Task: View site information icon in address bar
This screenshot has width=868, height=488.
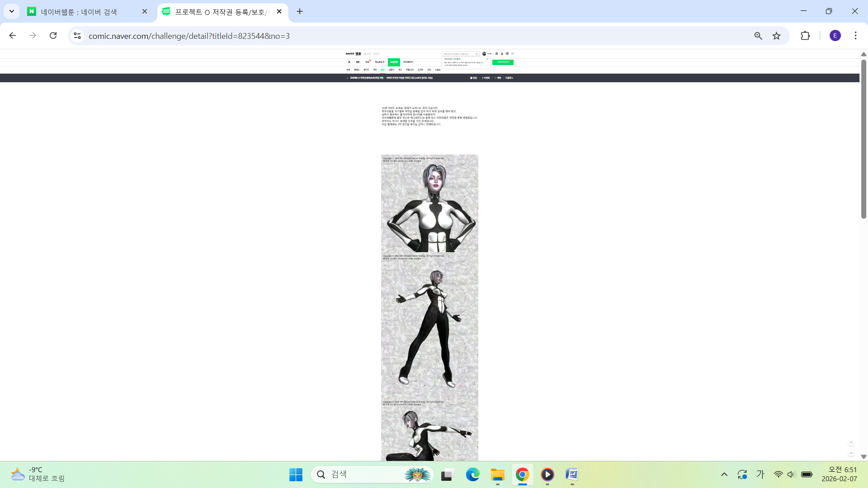Action: (77, 36)
